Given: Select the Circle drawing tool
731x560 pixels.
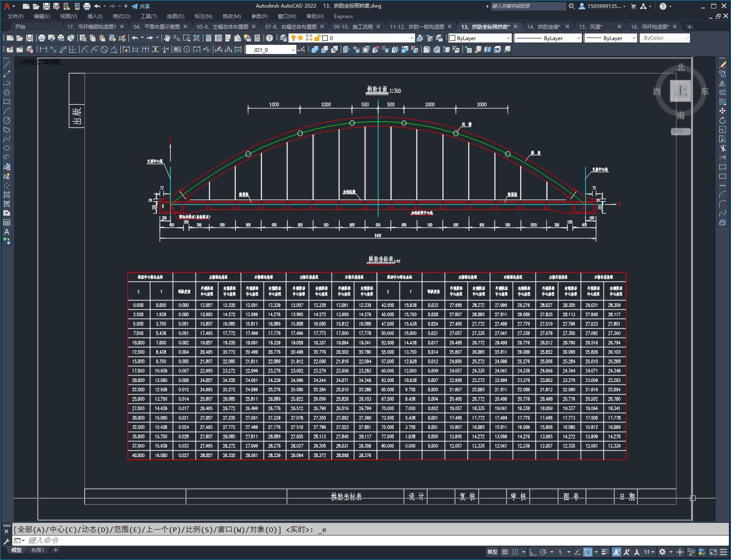Looking at the screenshot, I should (7, 120).
